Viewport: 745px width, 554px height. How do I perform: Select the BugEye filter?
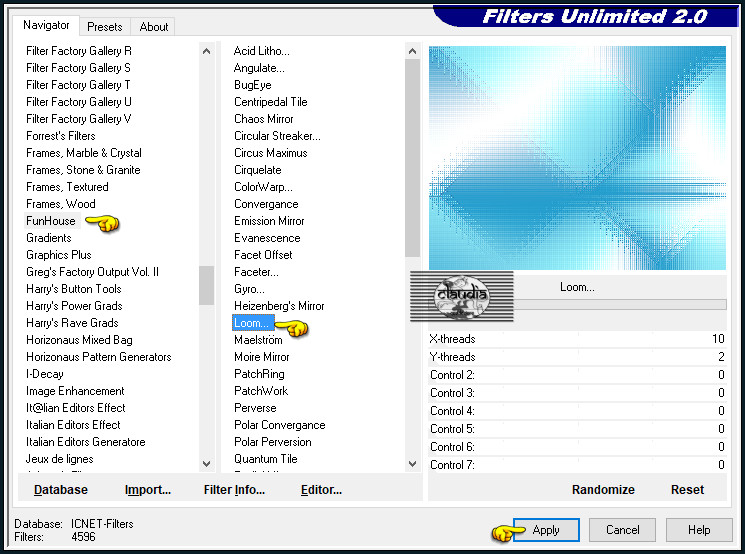[x=253, y=85]
